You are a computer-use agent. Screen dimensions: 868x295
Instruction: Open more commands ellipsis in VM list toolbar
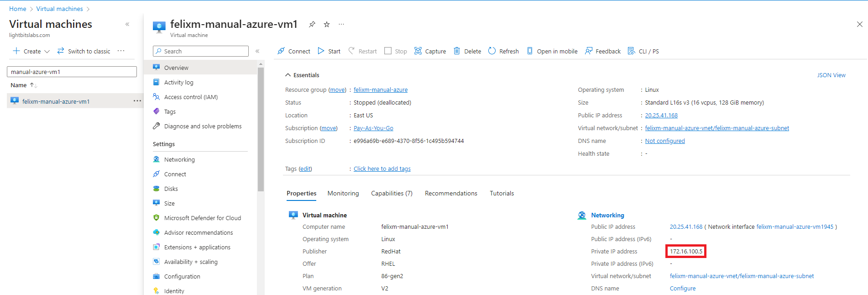click(121, 51)
